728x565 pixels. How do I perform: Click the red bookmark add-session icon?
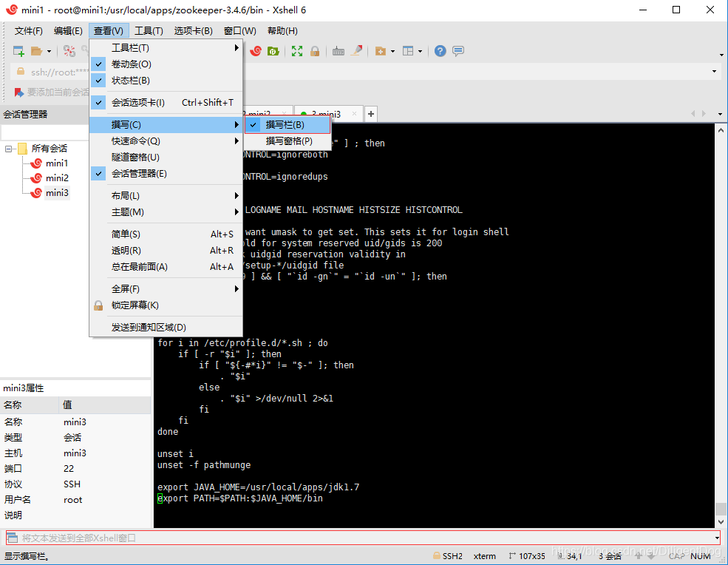19,92
